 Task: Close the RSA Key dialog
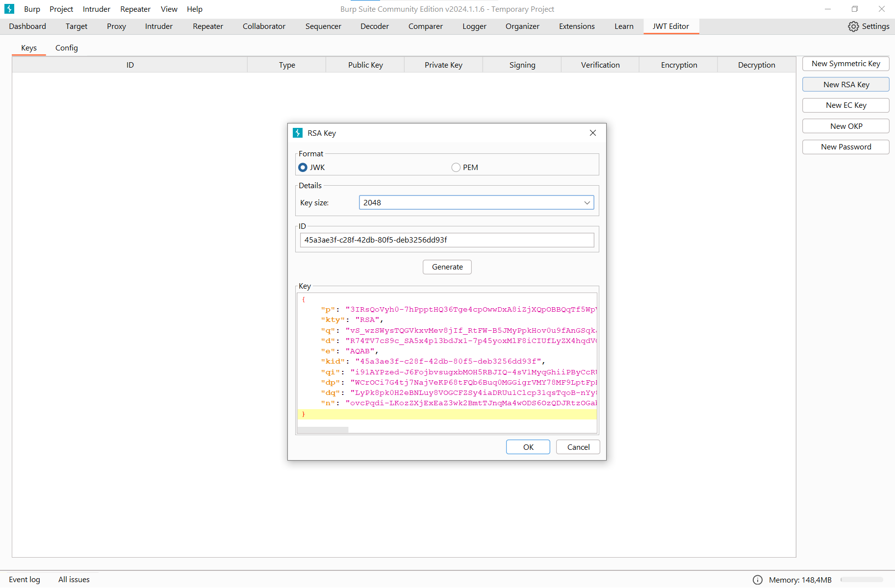tap(593, 133)
